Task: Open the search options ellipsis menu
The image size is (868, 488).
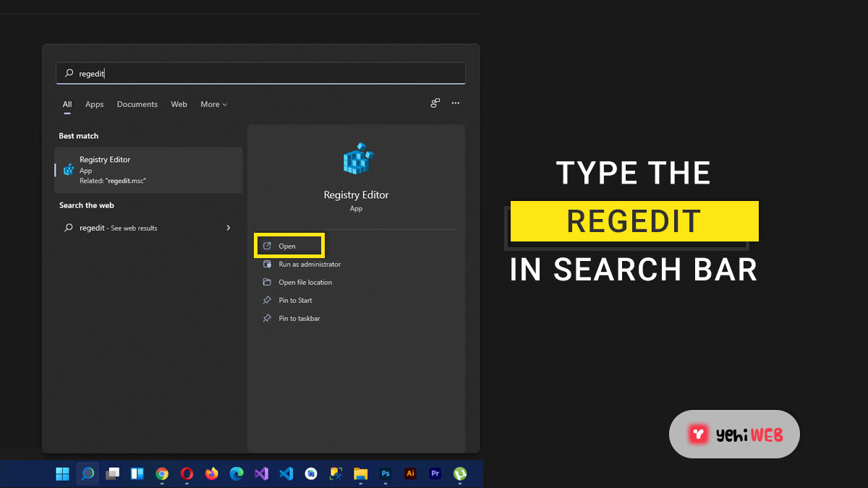Action: (456, 103)
